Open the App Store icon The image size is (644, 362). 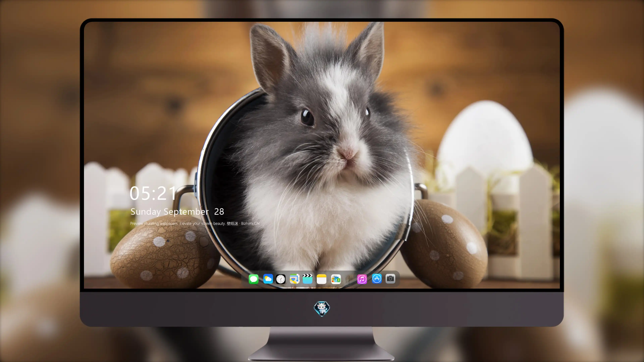pos(377,279)
